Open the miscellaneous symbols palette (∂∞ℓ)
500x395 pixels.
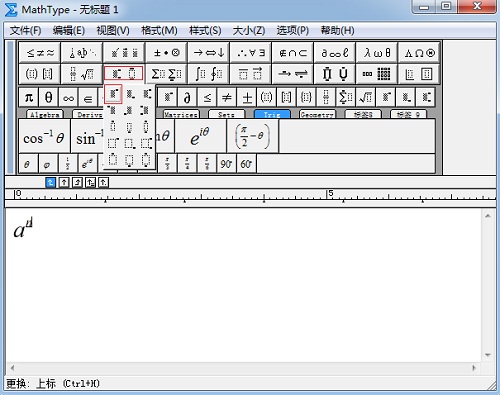pos(334,53)
